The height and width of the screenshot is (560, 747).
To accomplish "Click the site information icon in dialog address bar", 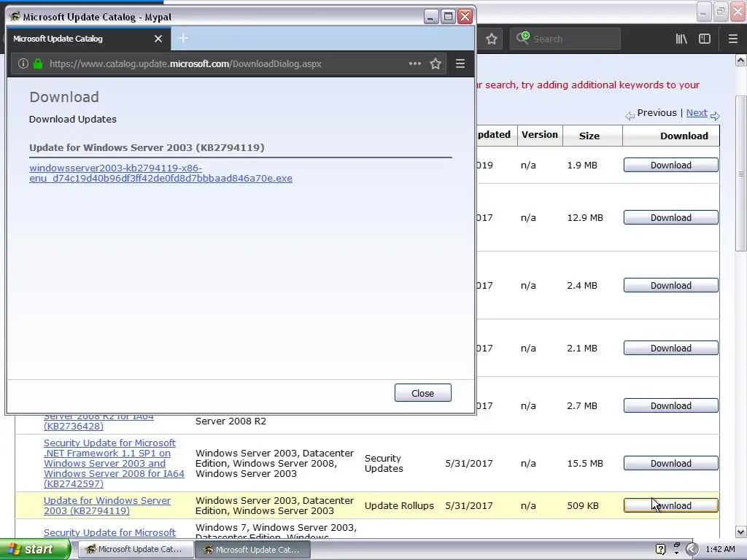I will click(23, 64).
